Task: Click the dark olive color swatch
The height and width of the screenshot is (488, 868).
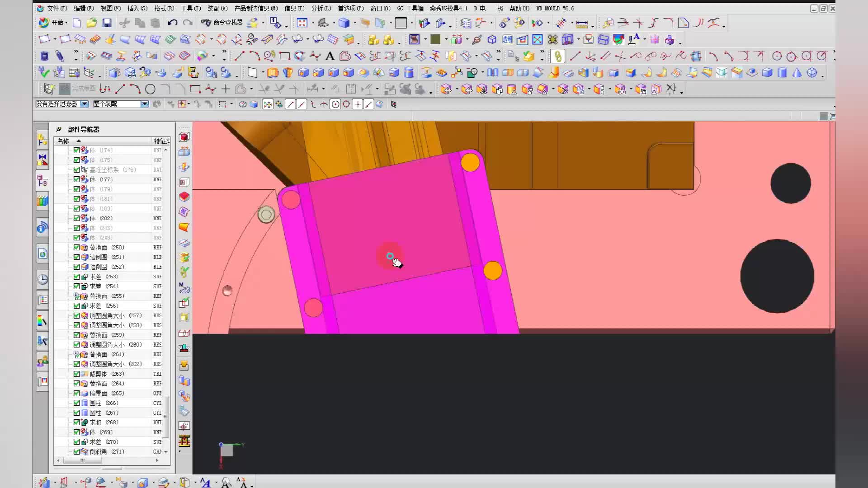Action: [435, 40]
